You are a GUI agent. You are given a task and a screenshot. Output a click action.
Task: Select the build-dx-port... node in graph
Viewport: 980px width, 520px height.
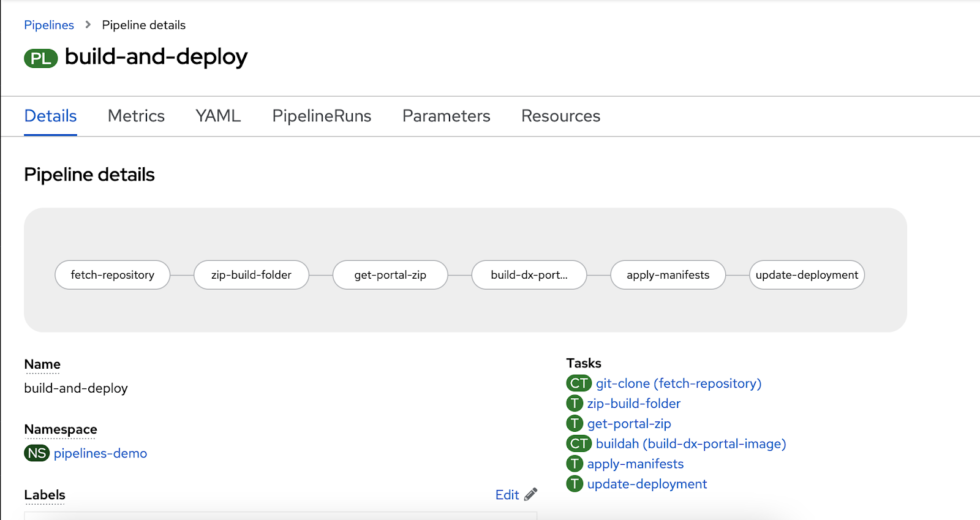[529, 275]
